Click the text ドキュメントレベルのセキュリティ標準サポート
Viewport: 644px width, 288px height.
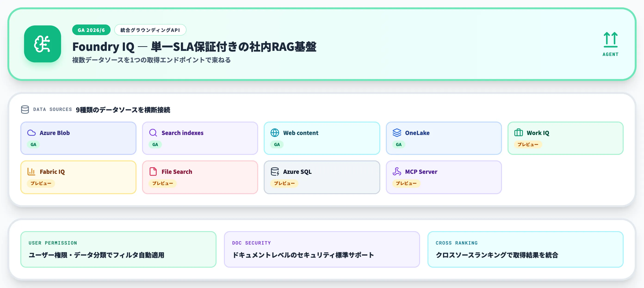[303, 255]
